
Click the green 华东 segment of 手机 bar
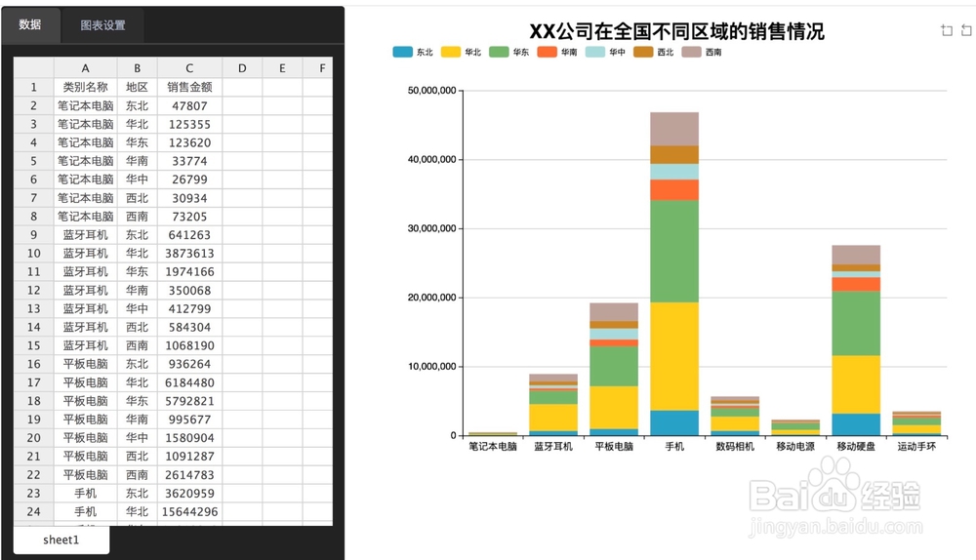(x=674, y=252)
